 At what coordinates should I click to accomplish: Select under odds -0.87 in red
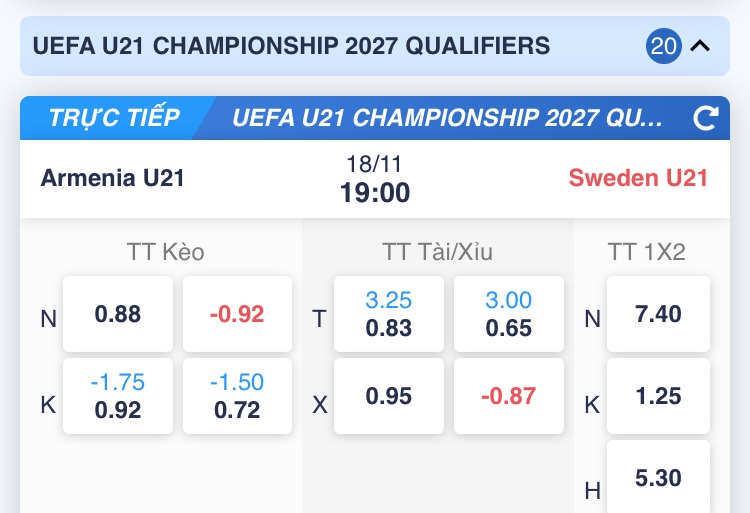coord(508,396)
